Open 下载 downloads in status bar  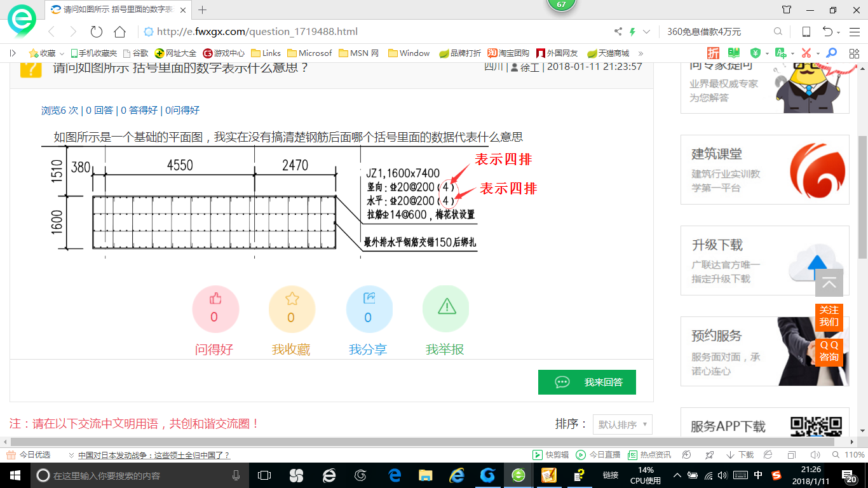[x=739, y=455]
